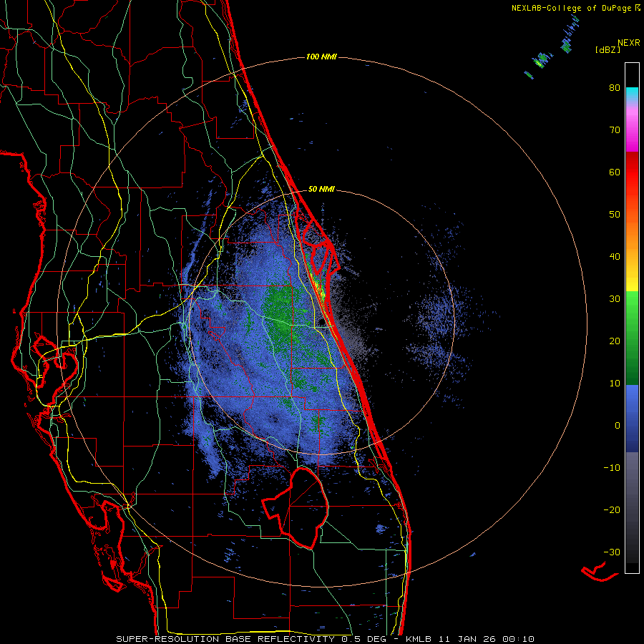Click the '50 NMI' range ring label
The image size is (644, 644).
(x=321, y=190)
